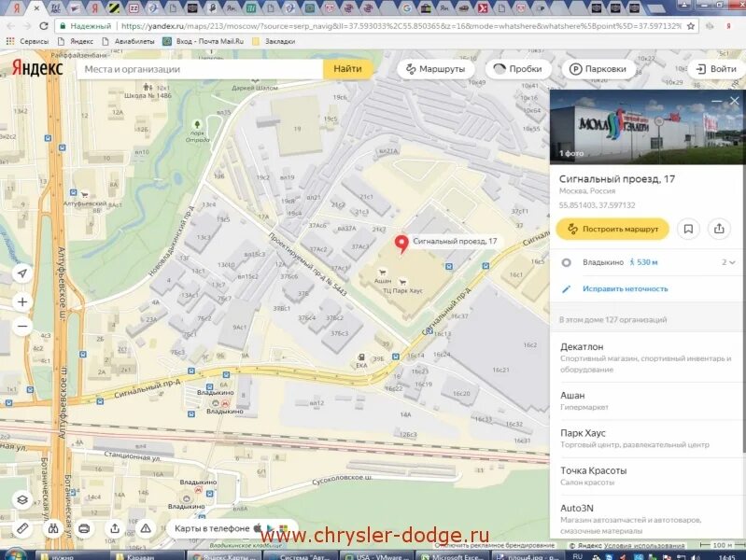Click the share map icon in bottom toolbar
746x560 pixels.
point(115,528)
